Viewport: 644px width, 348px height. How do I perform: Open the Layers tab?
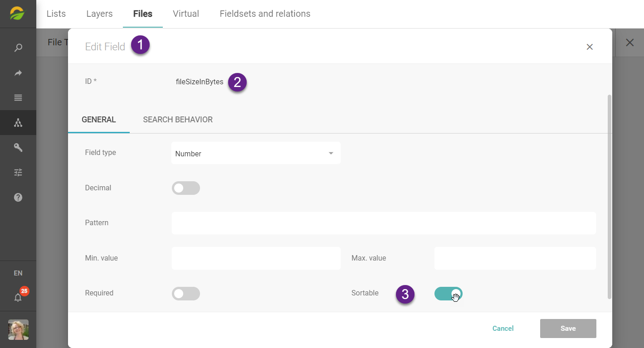point(99,14)
